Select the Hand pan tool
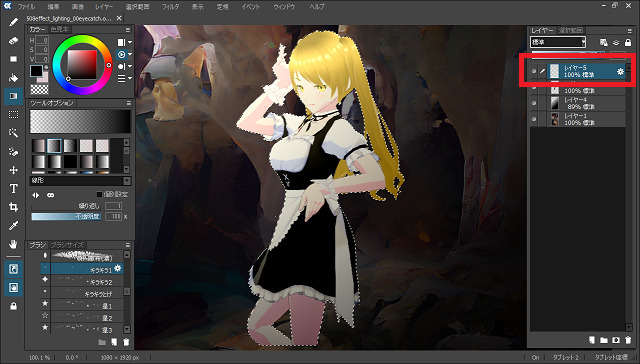The height and width of the screenshot is (364, 640). (13, 244)
